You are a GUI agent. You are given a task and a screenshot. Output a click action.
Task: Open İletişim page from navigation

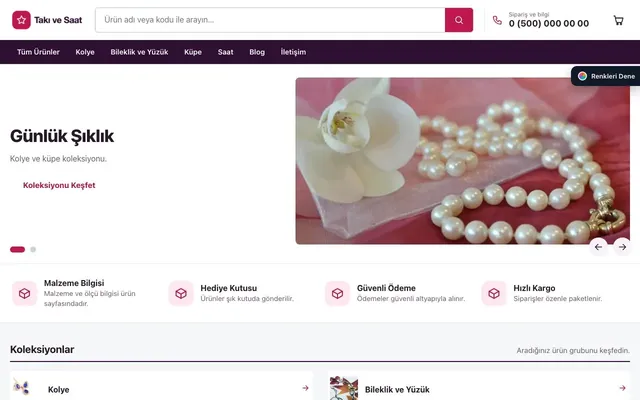(x=293, y=52)
